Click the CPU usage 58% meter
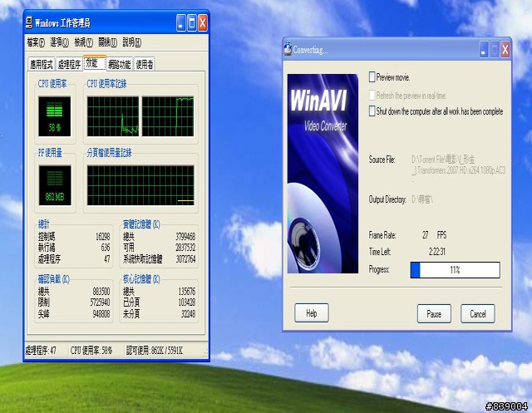Viewport: 532px width, 413px height. (x=55, y=116)
